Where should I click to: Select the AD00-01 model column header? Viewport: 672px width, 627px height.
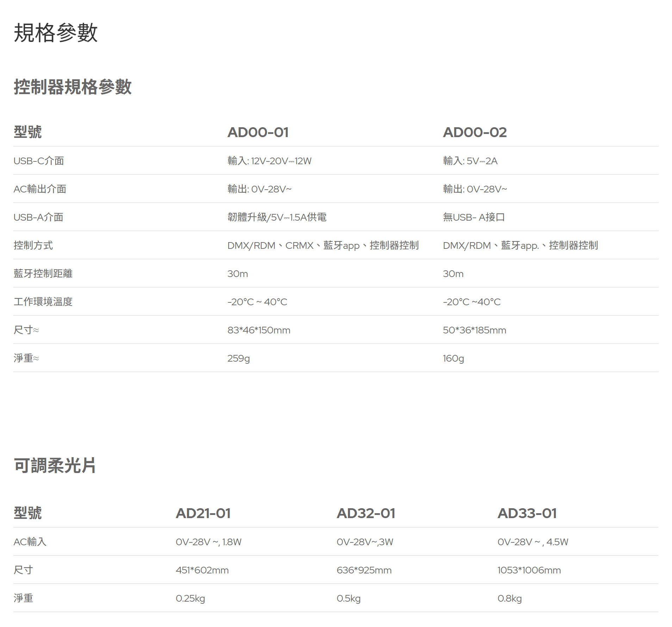point(258,133)
